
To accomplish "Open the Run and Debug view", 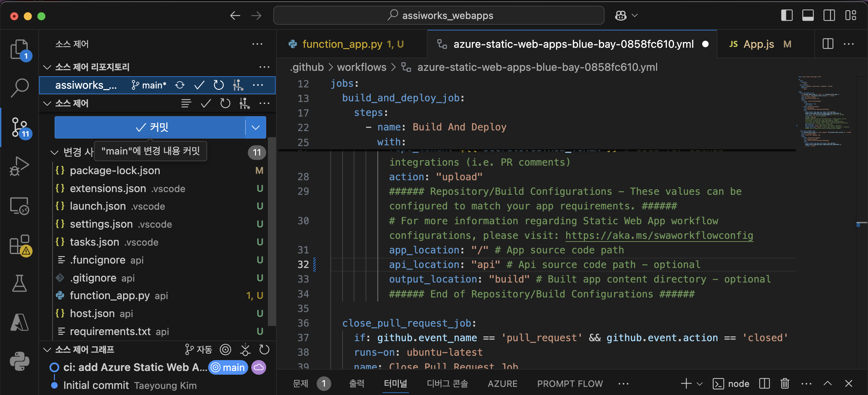I will [19, 166].
